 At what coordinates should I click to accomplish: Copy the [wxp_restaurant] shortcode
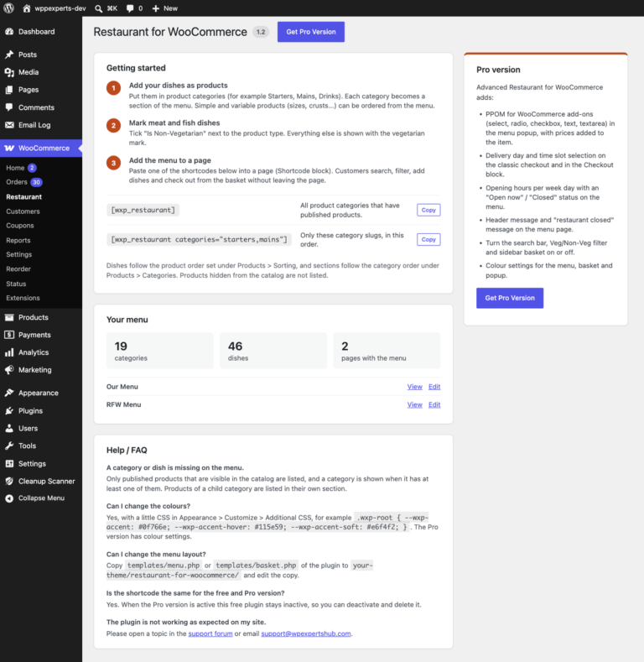(428, 210)
